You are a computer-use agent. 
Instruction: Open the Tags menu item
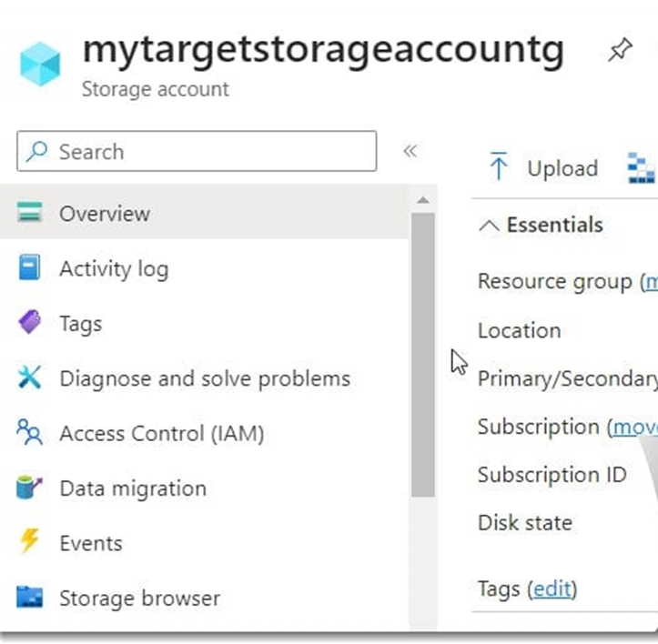204,322
